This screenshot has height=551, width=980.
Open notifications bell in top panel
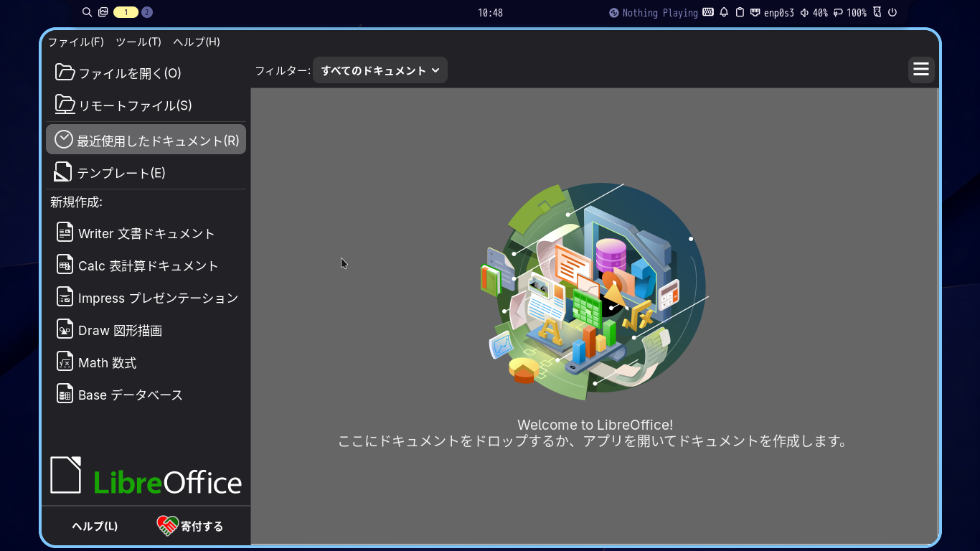[x=724, y=12]
